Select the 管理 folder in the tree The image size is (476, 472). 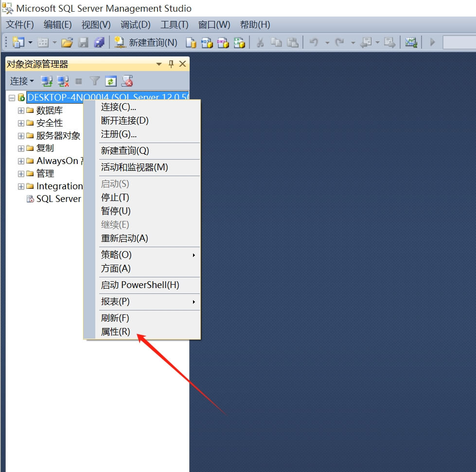tap(45, 174)
